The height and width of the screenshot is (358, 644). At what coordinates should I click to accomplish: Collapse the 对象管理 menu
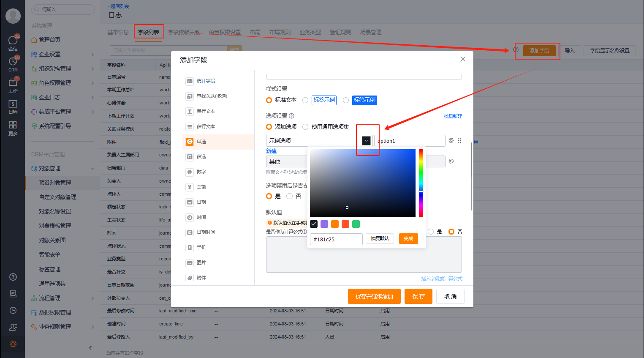coord(63,168)
